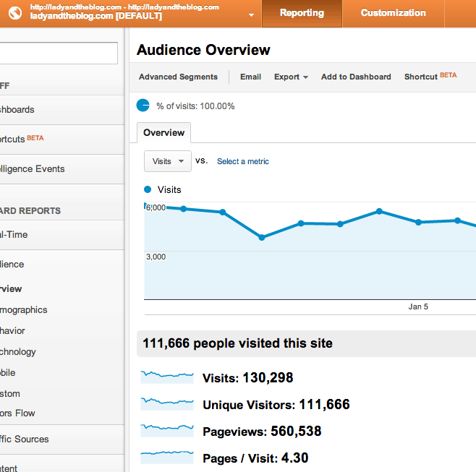The width and height of the screenshot is (476, 472).
Task: Switch to the Reporting tab
Action: (302, 13)
